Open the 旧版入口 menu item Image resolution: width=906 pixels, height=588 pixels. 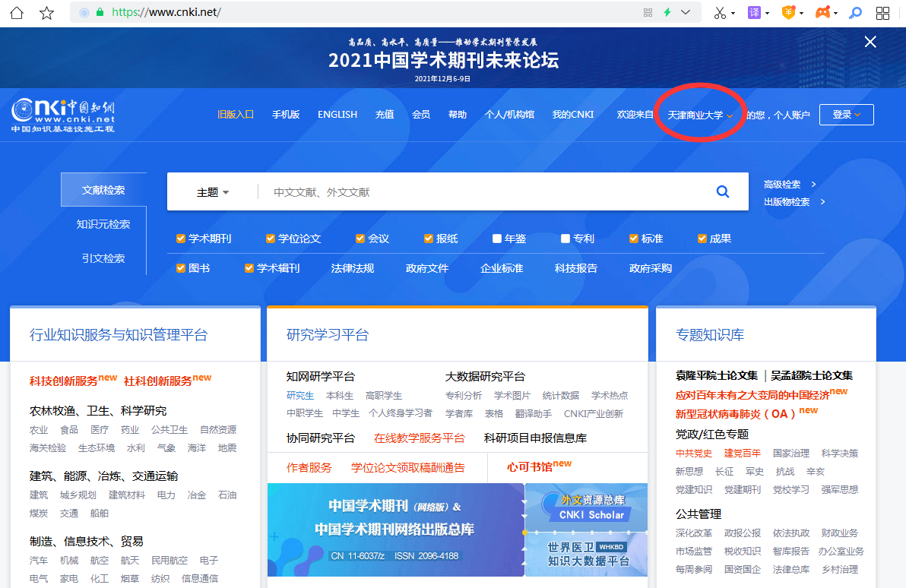coord(235,115)
